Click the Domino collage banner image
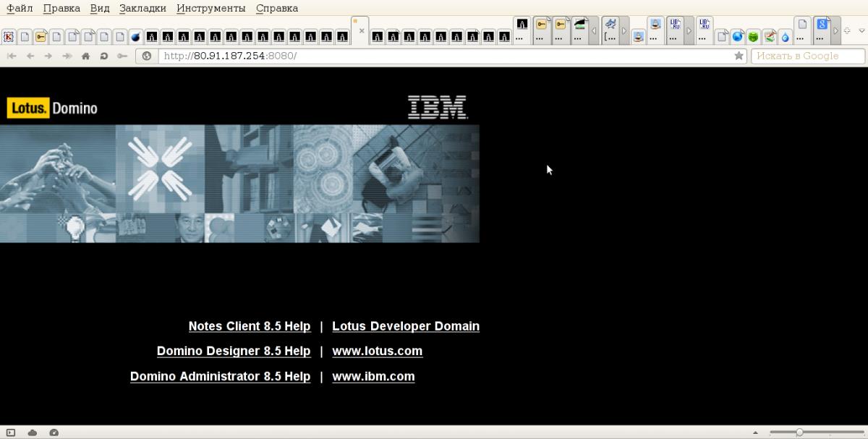The image size is (868, 439). (239, 184)
